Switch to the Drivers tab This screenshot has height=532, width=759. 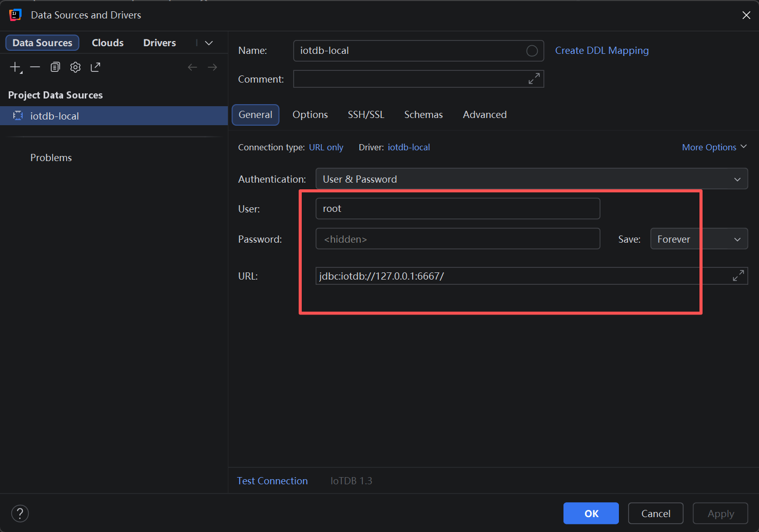click(160, 43)
